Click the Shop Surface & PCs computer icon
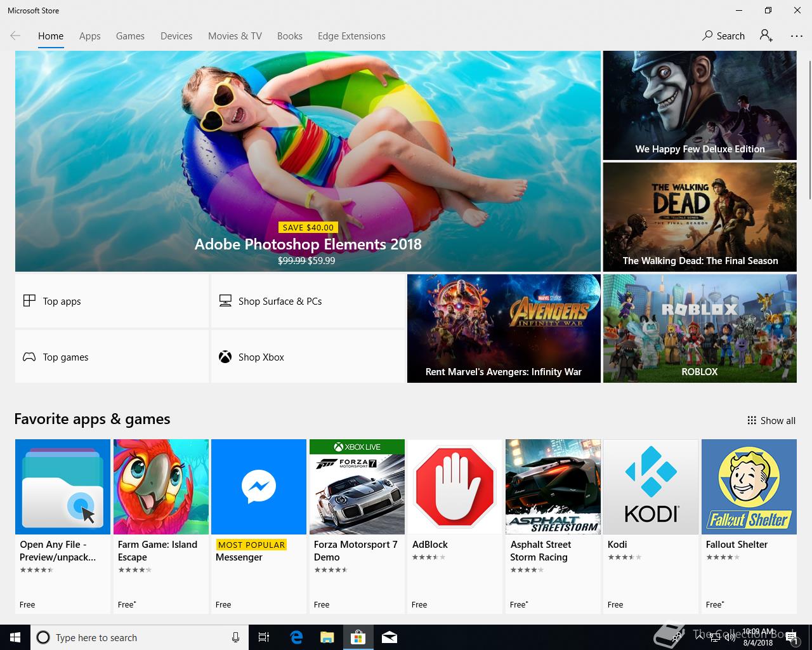812x650 pixels. click(225, 301)
